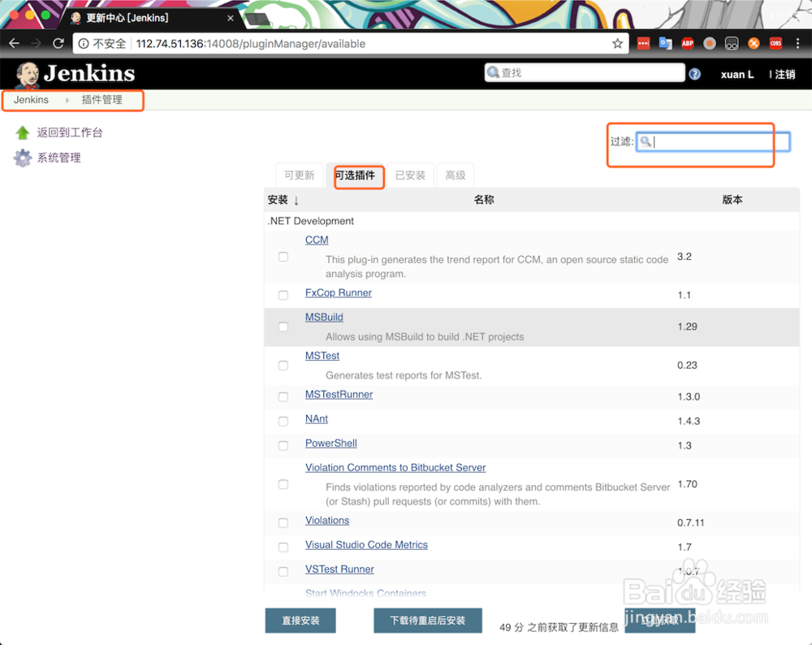Close the Jenkins browser tab
The width and height of the screenshot is (812, 645).
click(231, 18)
